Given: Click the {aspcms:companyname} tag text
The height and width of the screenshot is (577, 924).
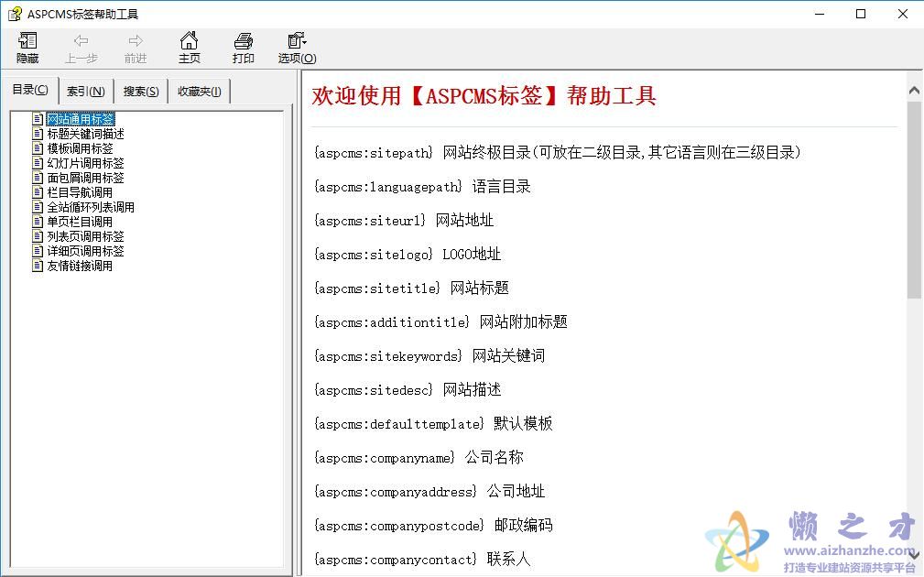Looking at the screenshot, I should 385,458.
